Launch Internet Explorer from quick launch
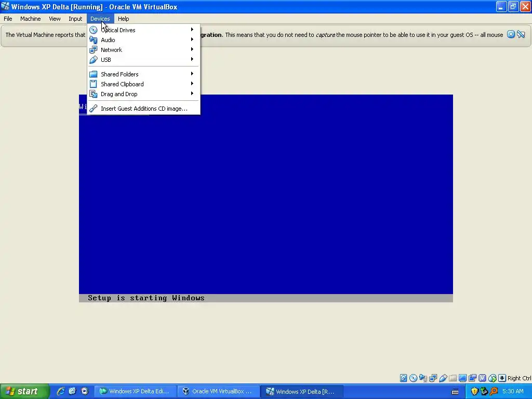The image size is (532, 399). click(x=61, y=391)
